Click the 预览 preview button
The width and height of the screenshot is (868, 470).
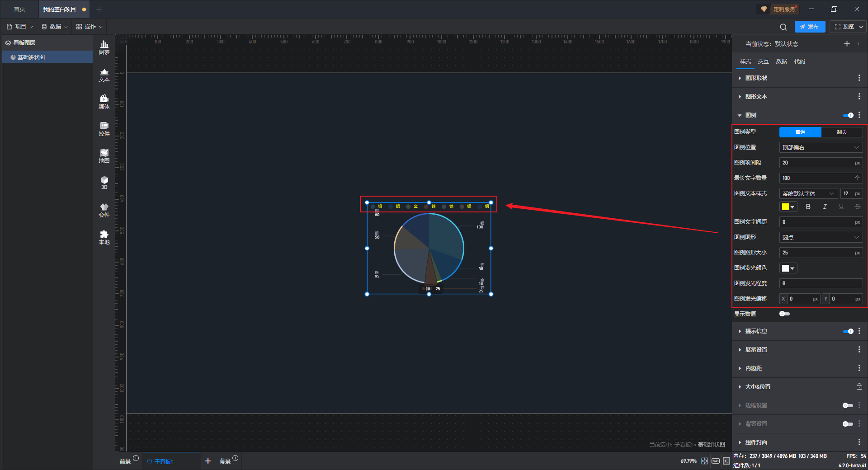844,27
